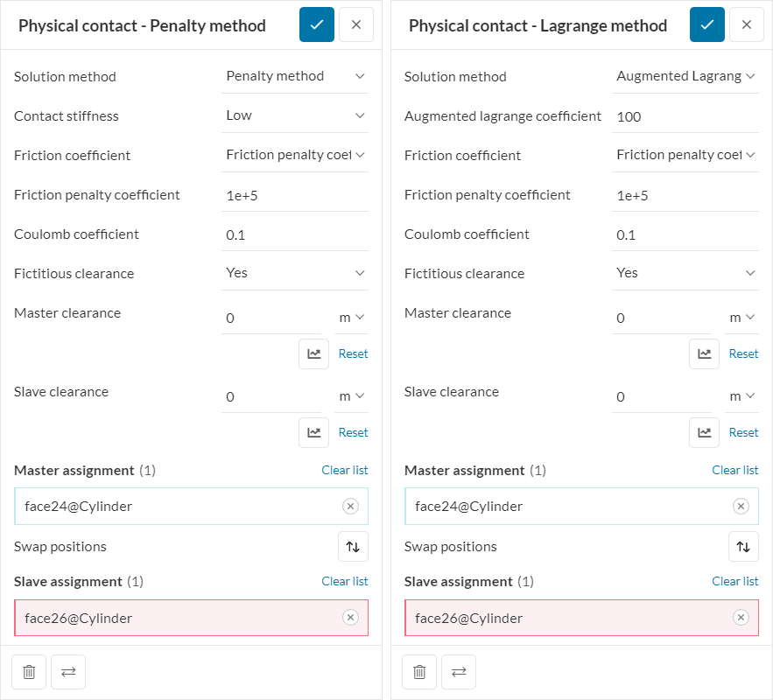The width and height of the screenshot is (773, 700).
Task: Swap positions in Lagrange method panel
Action: click(743, 546)
